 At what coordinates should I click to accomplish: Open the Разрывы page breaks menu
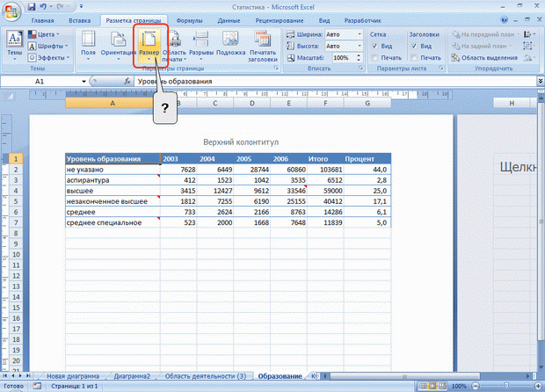point(201,46)
